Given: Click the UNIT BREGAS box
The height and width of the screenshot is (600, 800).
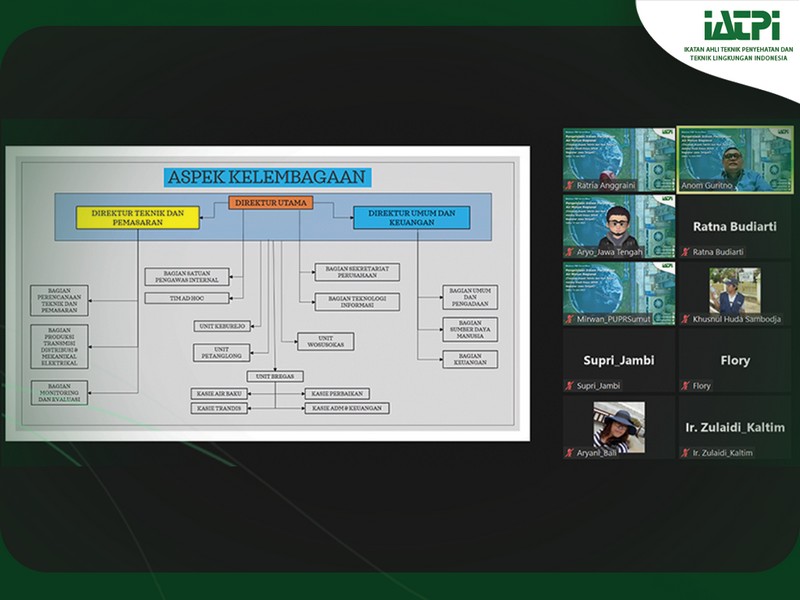Looking at the screenshot, I should point(275,377).
